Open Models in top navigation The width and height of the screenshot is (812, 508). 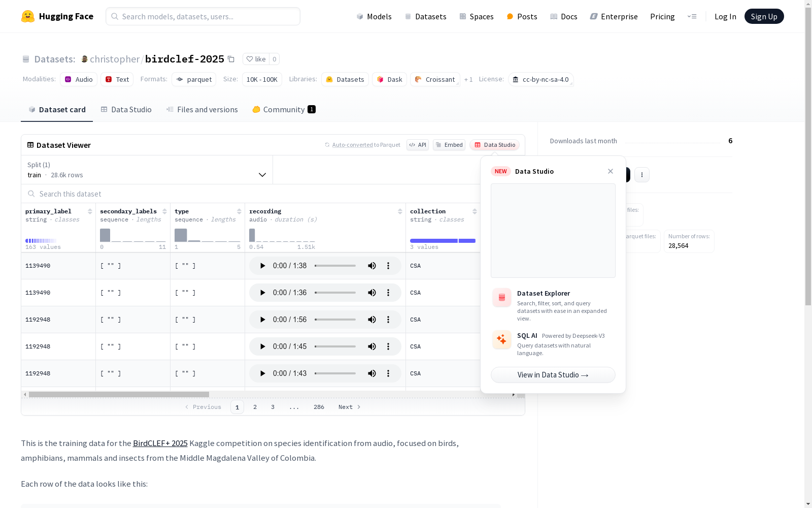[374, 16]
